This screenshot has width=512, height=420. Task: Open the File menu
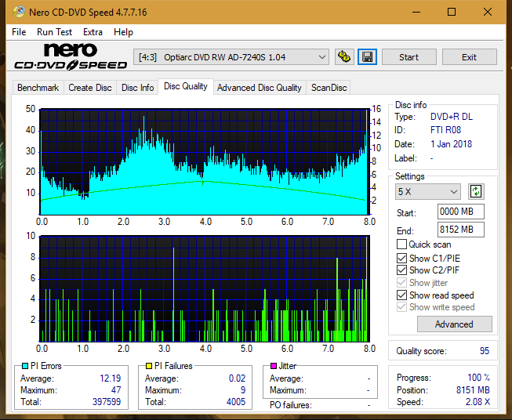pyautogui.click(x=19, y=32)
